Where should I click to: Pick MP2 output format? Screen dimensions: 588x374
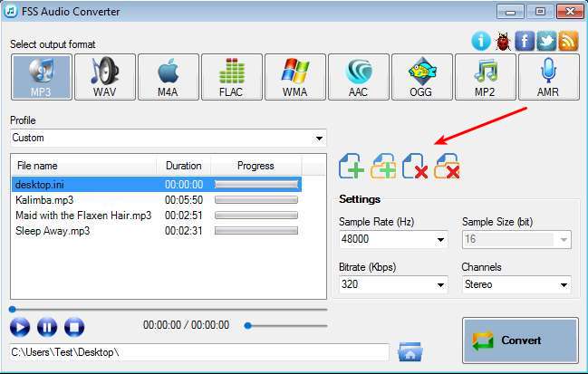click(x=486, y=77)
